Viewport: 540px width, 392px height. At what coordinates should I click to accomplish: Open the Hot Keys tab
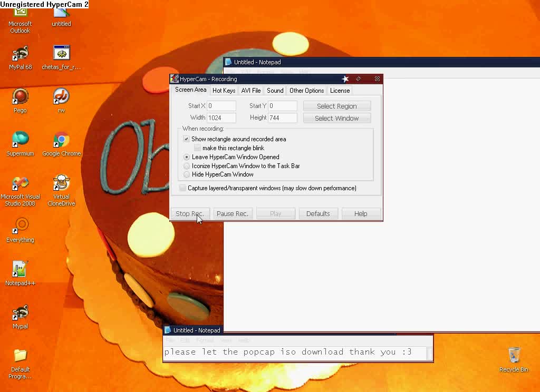(224, 91)
